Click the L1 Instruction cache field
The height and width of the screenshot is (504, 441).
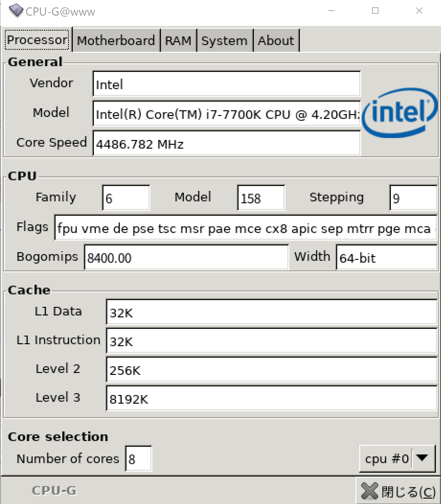271,340
